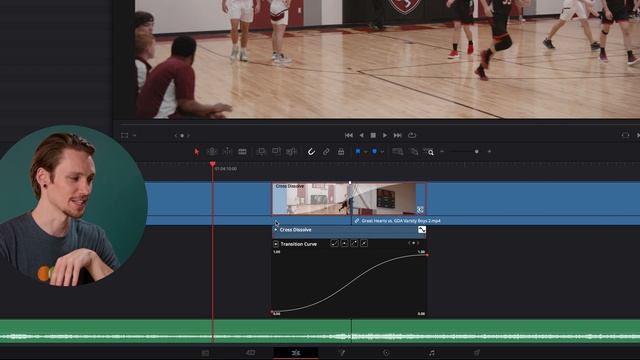Open the Deliver page tab
The image size is (640, 360).
[477, 353]
